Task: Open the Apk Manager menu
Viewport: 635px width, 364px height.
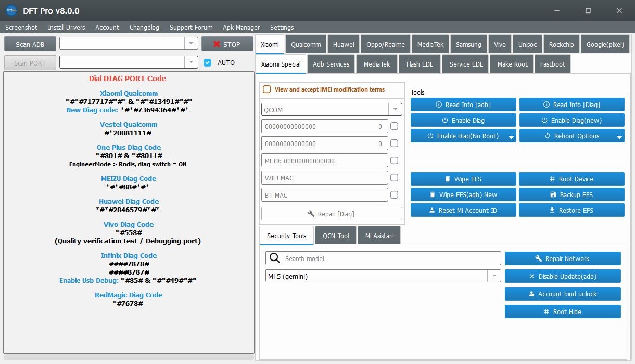Action: pyautogui.click(x=242, y=27)
